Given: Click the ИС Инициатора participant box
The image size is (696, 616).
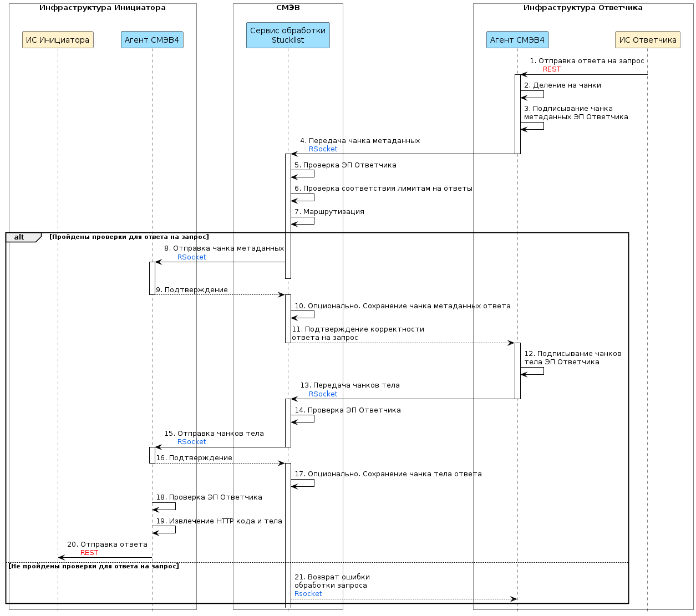Looking at the screenshot, I should [58, 40].
